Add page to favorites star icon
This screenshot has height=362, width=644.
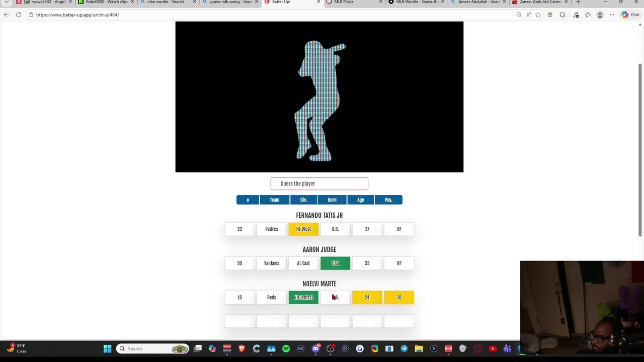tap(538, 15)
